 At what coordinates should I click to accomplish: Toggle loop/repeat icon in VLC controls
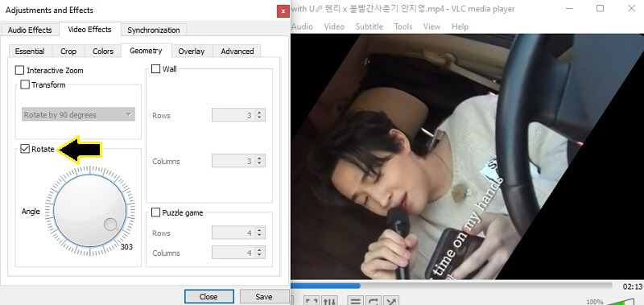(x=374, y=302)
